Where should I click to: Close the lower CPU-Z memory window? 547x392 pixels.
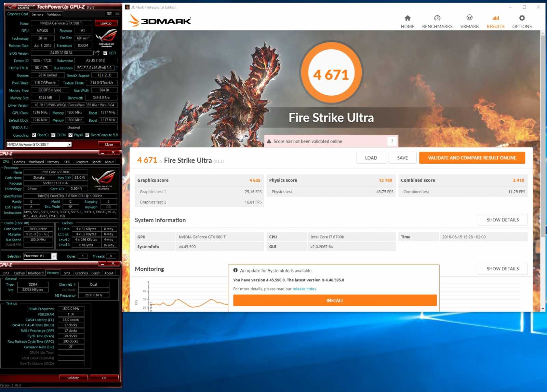point(113,263)
